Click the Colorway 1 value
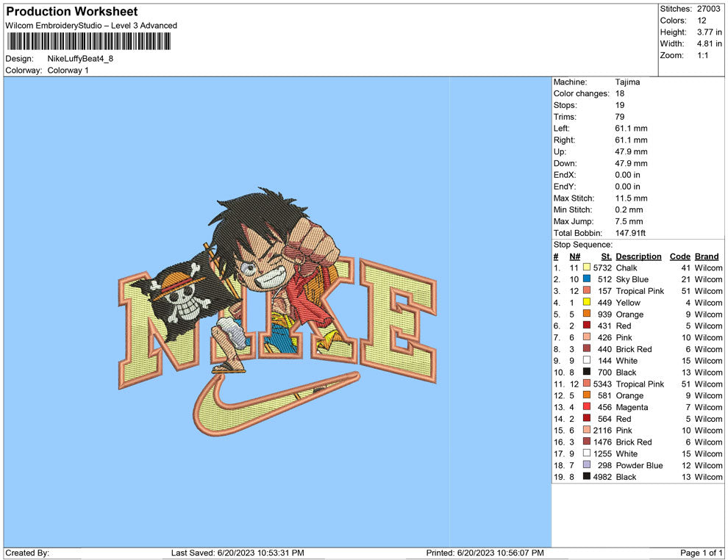The image size is (728, 560). pos(68,70)
